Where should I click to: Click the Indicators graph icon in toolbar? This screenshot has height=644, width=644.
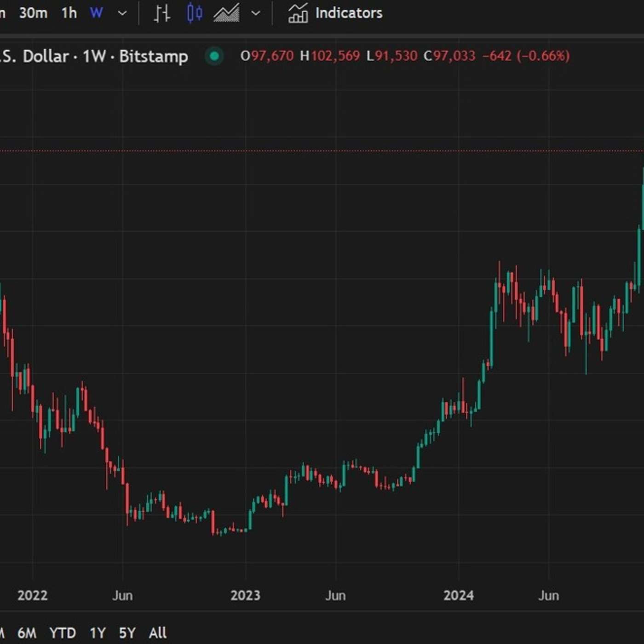click(298, 13)
